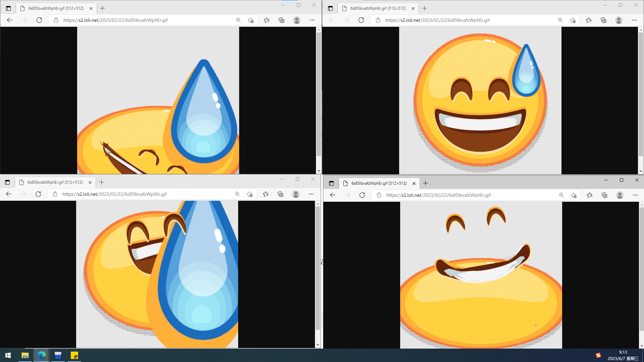Image resolution: width=644 pixels, height=362 pixels.
Task: Open Windows Start menu
Action: pyautogui.click(x=8, y=355)
